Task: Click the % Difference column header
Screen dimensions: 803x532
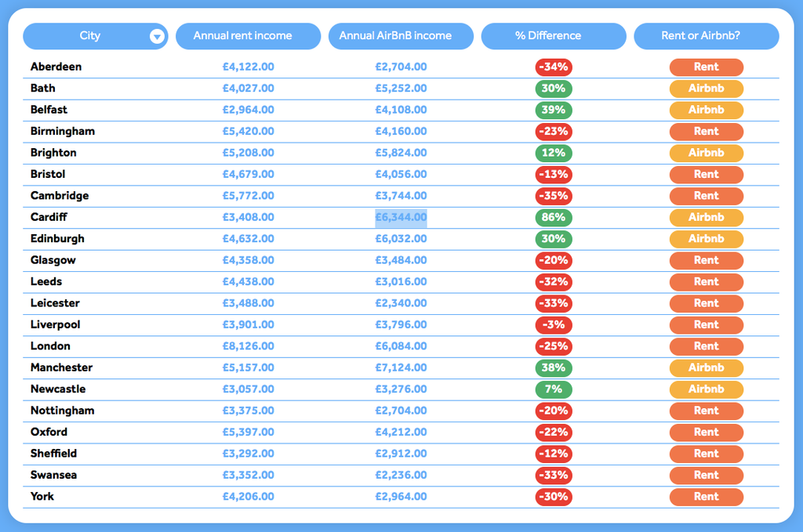Action: point(553,36)
